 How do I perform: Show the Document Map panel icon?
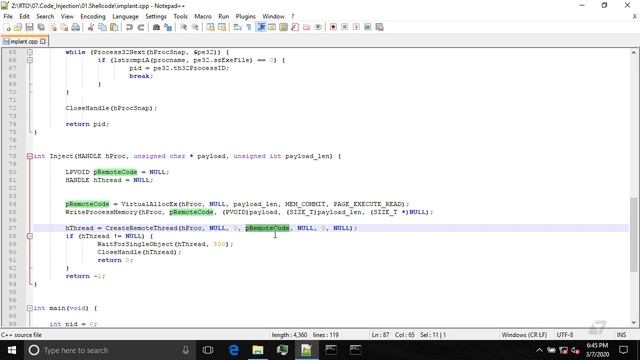283,27
